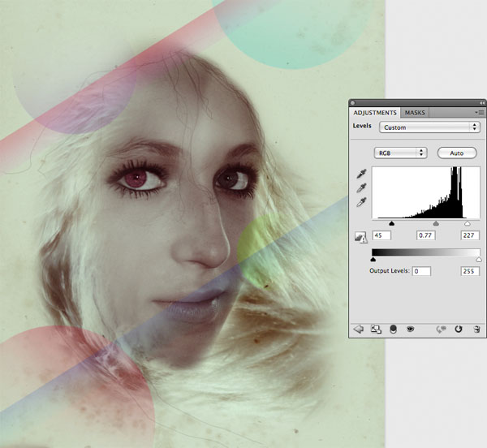Click the output black level slider
This screenshot has height=448, width=487.
click(x=373, y=259)
